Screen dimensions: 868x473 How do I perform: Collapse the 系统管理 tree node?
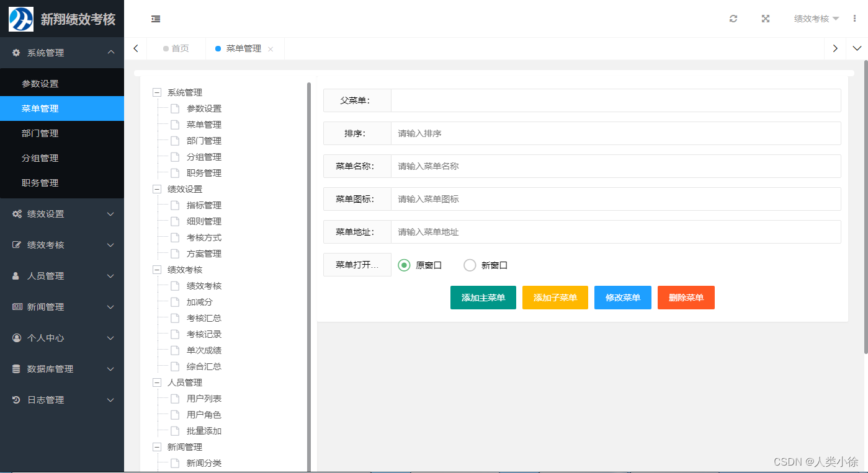tap(156, 92)
